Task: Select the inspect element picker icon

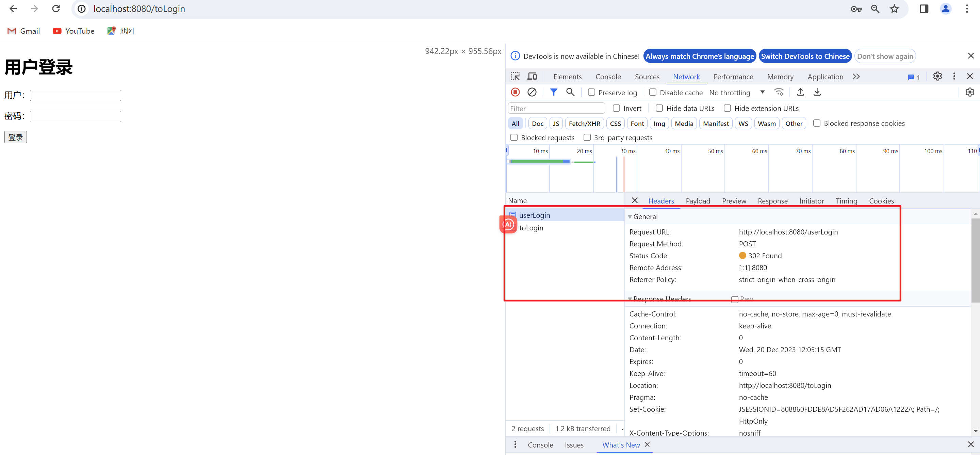Action: tap(515, 77)
